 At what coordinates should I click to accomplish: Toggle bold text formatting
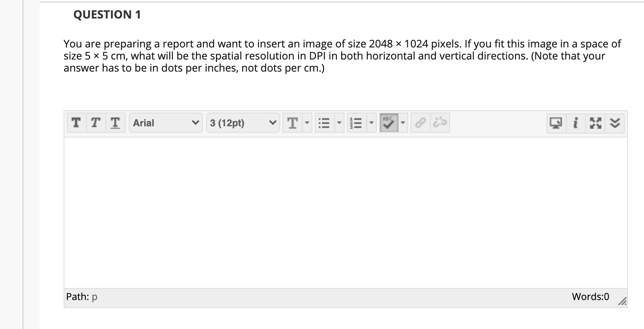[76, 123]
